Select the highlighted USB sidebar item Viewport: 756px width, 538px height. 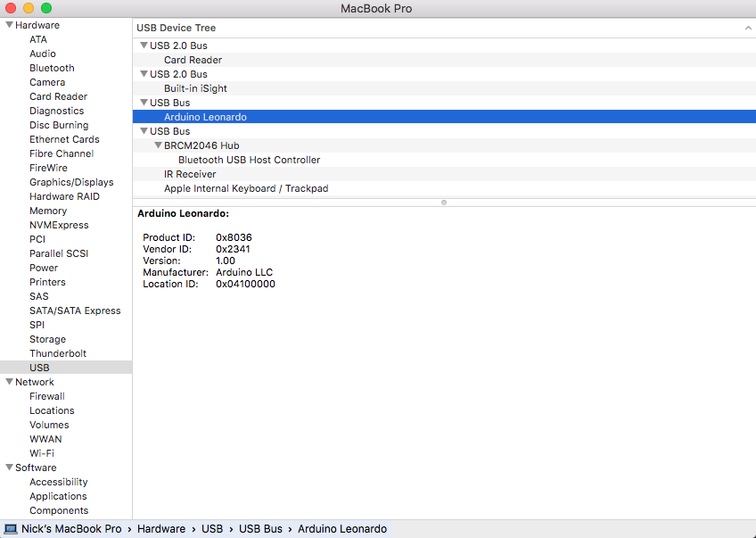pyautogui.click(x=66, y=368)
